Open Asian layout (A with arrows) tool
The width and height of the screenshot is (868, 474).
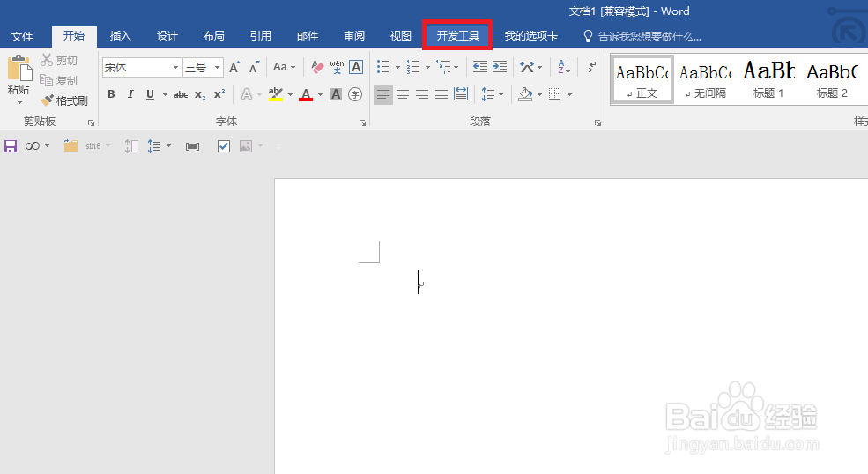pyautogui.click(x=527, y=68)
